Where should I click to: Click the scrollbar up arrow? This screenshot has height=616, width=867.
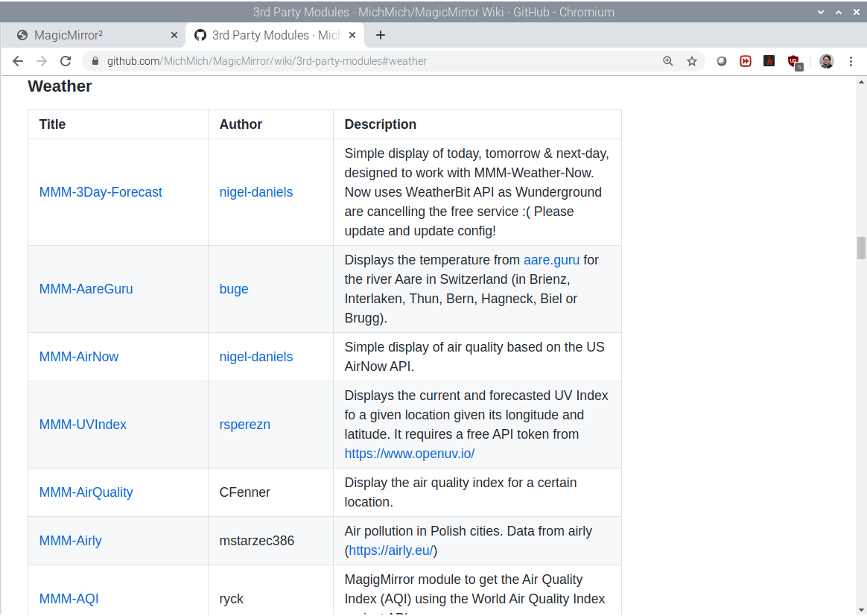[861, 83]
